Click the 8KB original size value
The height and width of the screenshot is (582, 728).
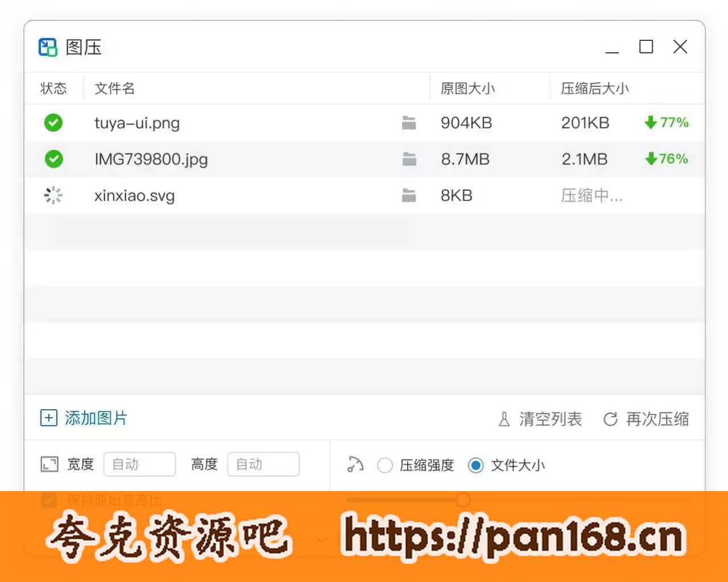pos(457,196)
